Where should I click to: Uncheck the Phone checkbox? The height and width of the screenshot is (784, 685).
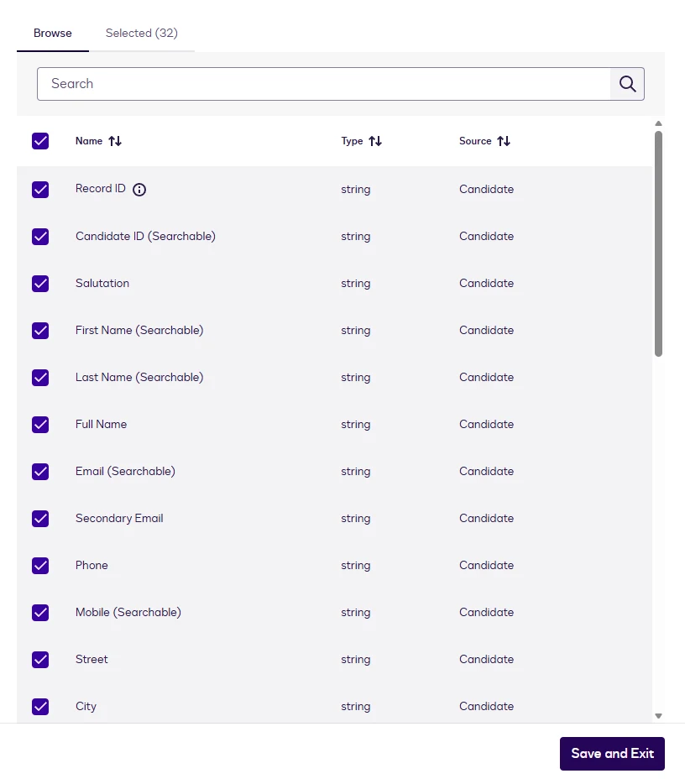click(x=40, y=566)
